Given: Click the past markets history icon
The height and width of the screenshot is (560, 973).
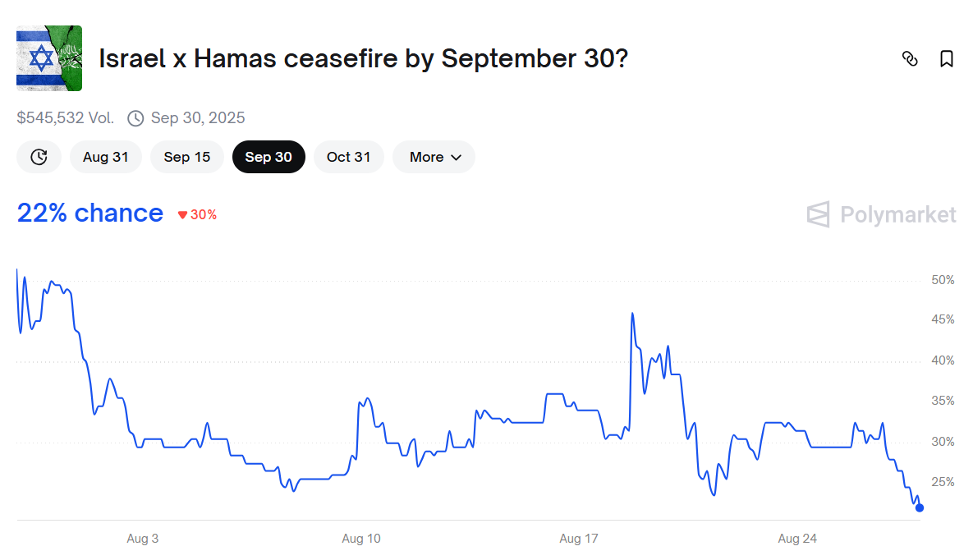Looking at the screenshot, I should tap(39, 157).
